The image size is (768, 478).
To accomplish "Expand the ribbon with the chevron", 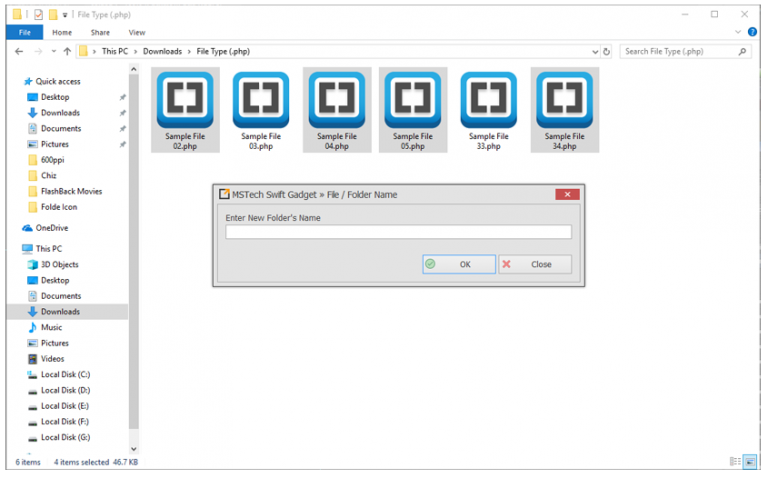I will point(738,32).
